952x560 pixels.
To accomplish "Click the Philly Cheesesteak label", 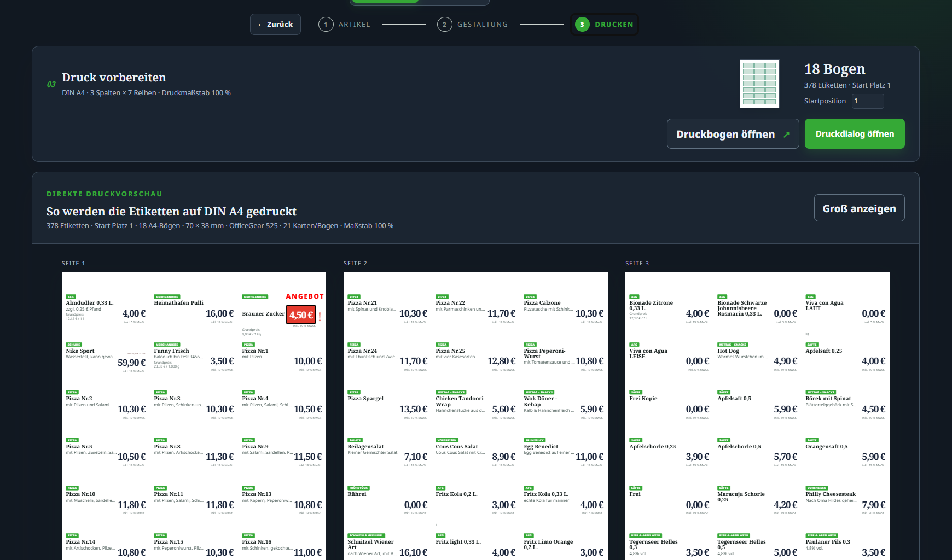I will click(831, 494).
